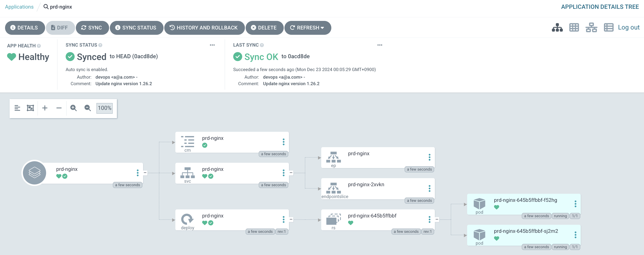
Task: Click 1/1 tag on sj2m2 pod
Action: click(x=575, y=247)
